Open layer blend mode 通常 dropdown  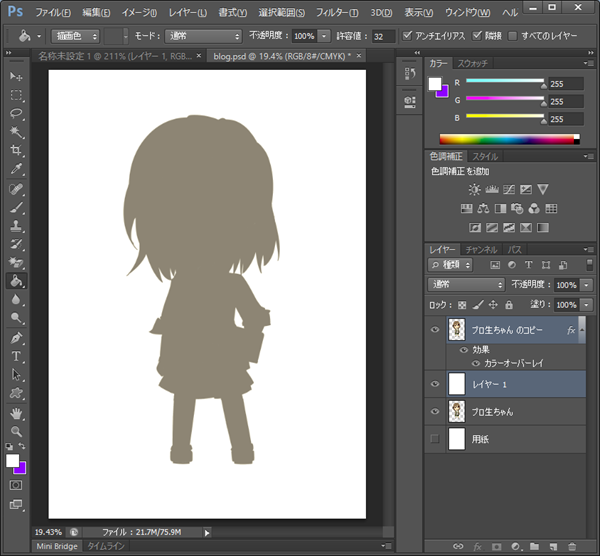click(464, 285)
